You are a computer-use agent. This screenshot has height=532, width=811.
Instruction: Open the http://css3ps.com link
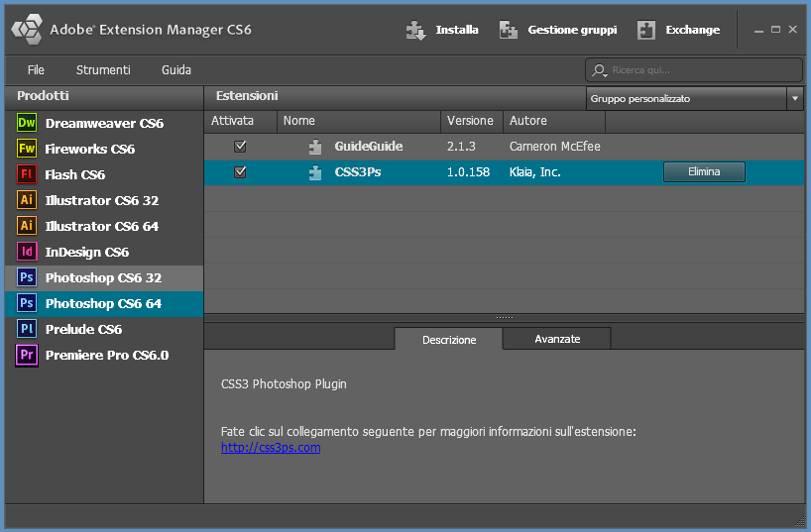[271, 447]
